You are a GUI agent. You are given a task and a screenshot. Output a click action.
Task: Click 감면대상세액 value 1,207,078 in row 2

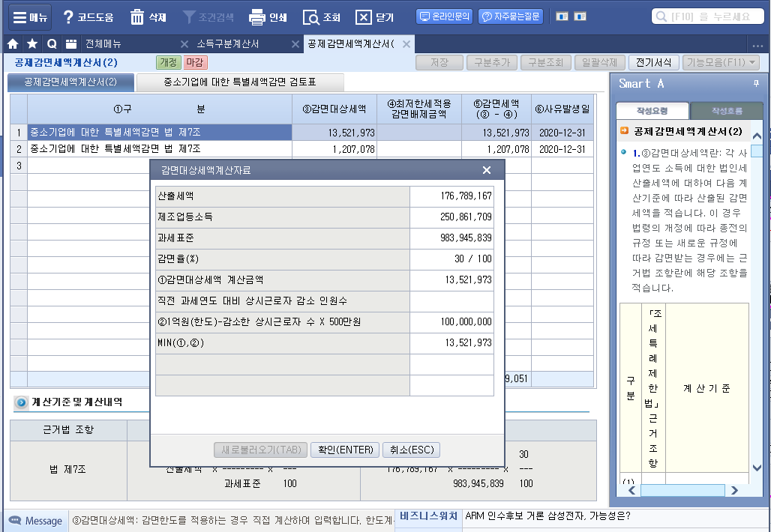pos(334,149)
